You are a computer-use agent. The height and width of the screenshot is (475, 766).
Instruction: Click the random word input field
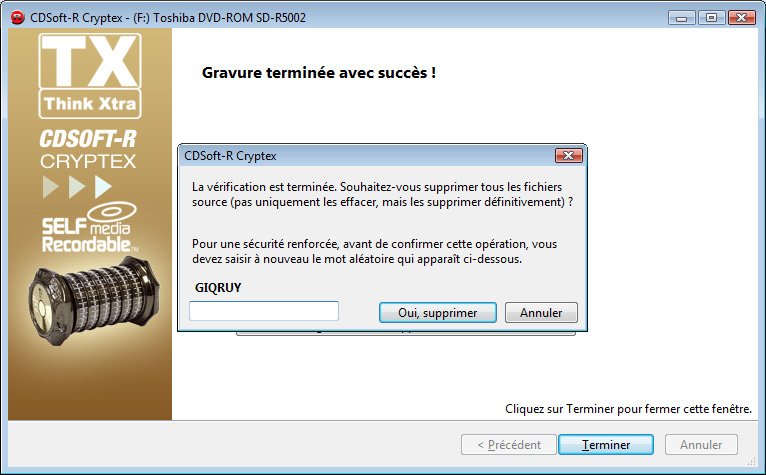(x=264, y=311)
